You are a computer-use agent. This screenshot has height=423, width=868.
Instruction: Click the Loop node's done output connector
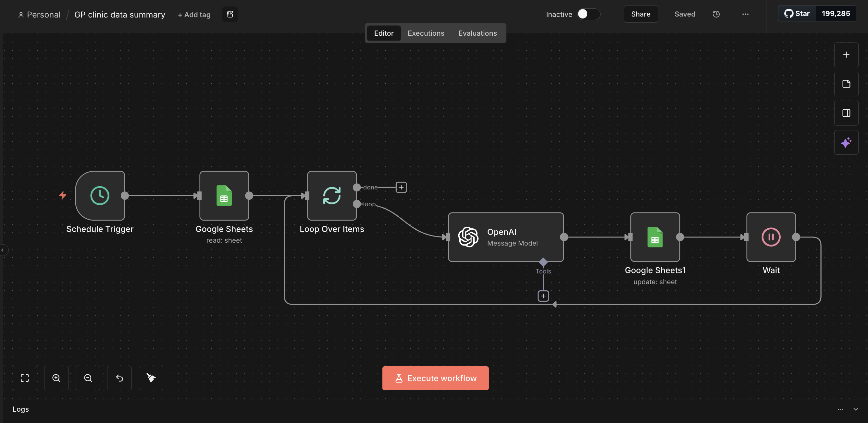coord(356,187)
